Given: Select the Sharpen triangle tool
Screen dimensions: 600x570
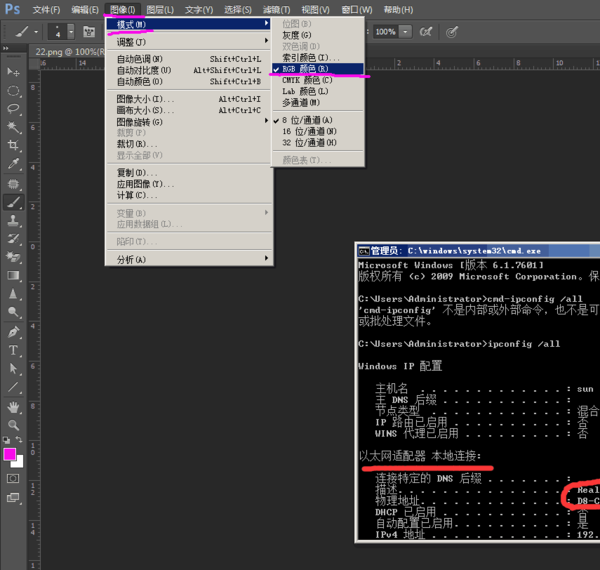Looking at the screenshot, I should [13, 294].
